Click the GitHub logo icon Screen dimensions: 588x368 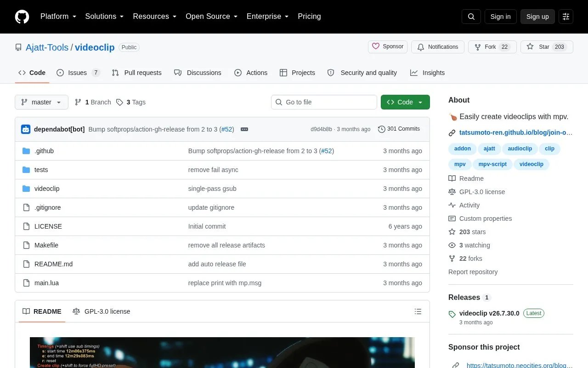click(x=22, y=17)
